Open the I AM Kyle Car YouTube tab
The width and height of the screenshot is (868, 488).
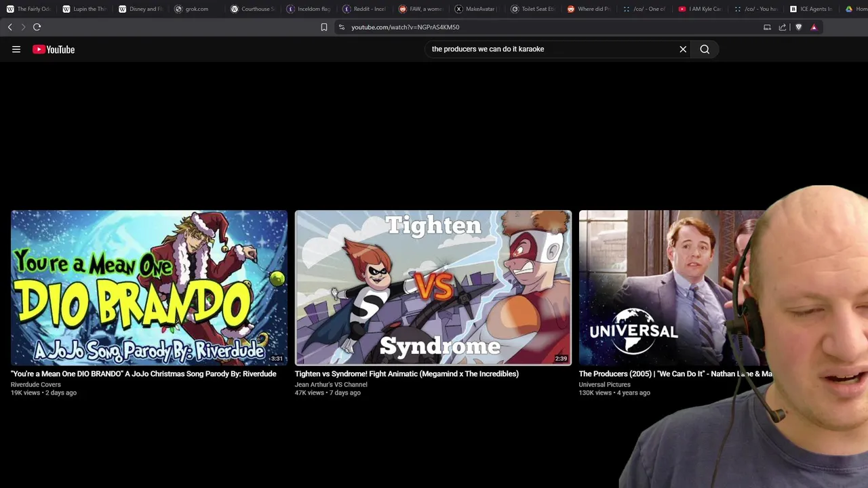point(702,9)
